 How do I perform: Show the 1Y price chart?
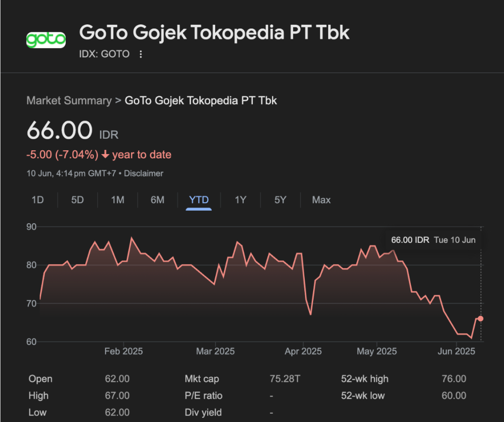pyautogui.click(x=240, y=200)
